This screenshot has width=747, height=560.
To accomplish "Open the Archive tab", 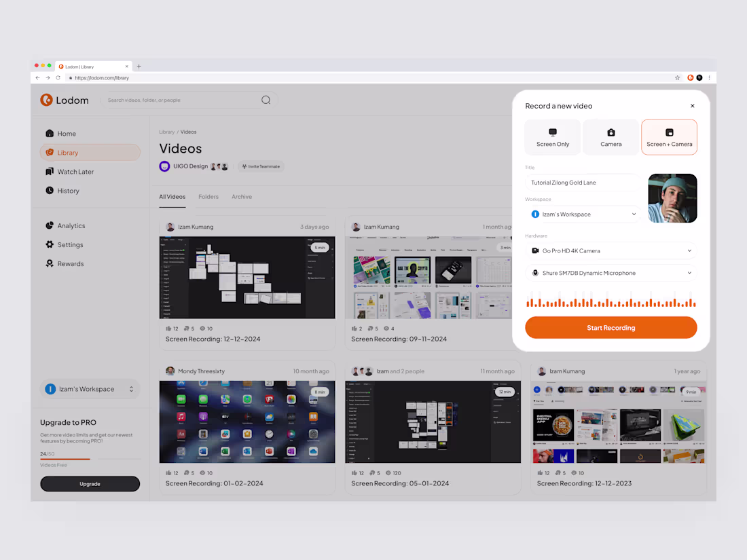I will pos(242,196).
